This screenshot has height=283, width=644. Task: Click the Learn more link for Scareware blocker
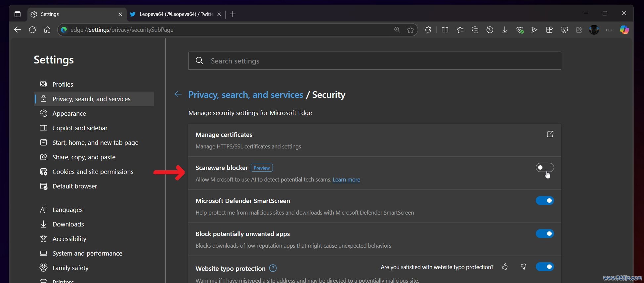(346, 180)
